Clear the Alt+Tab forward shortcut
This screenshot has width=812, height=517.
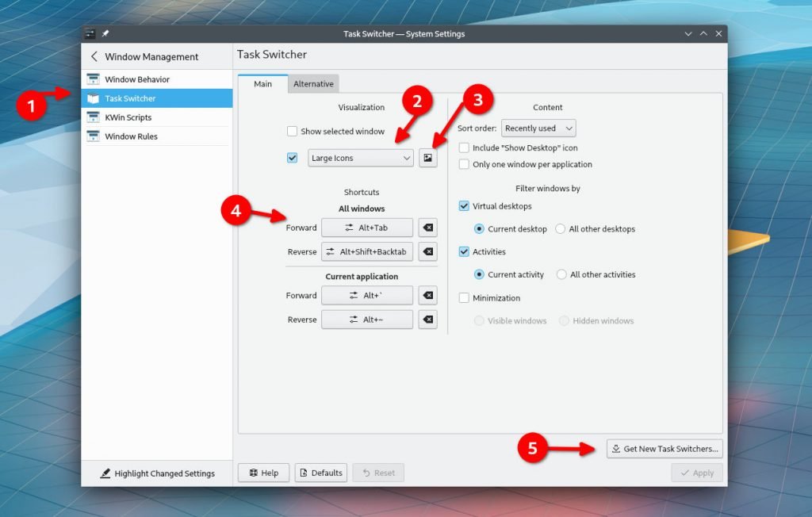[427, 228]
